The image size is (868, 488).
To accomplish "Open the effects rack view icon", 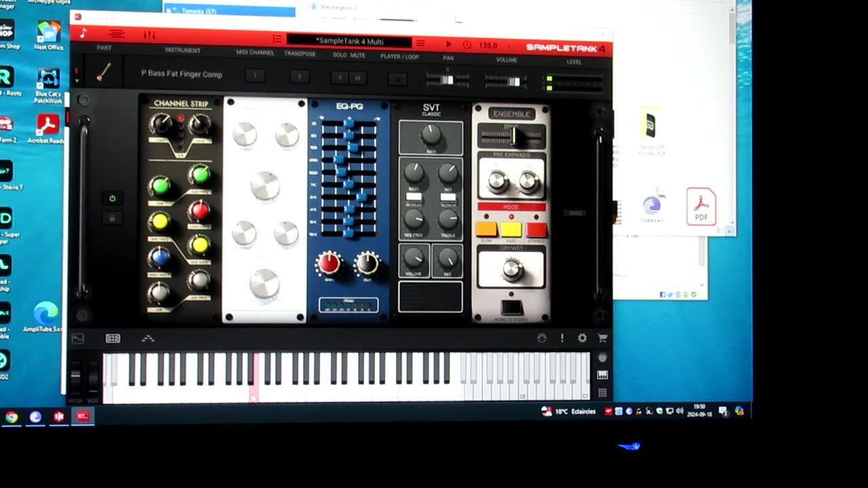I will tap(113, 338).
